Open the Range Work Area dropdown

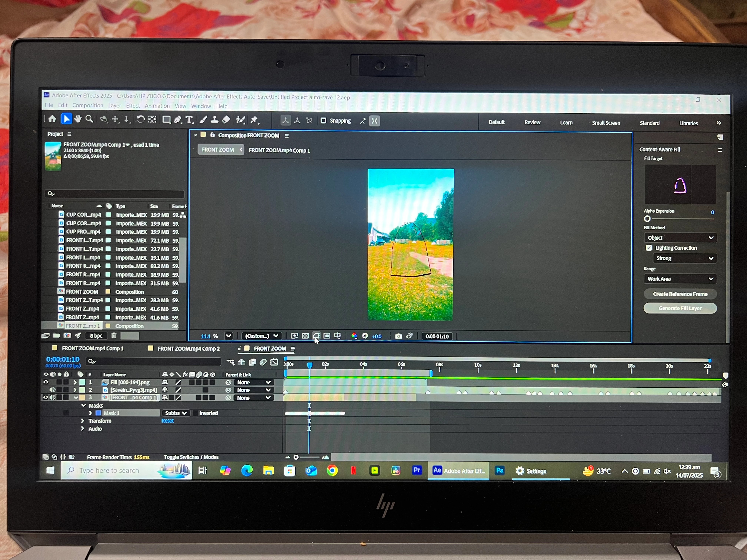(x=680, y=279)
